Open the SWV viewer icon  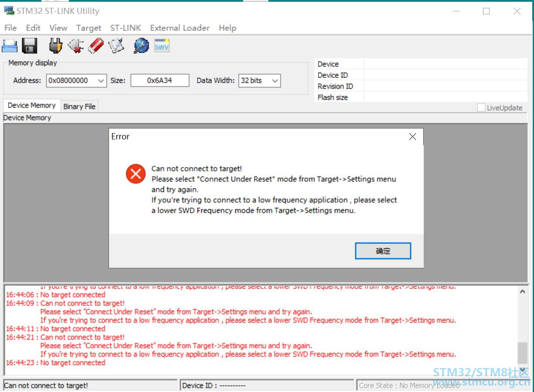(162, 45)
